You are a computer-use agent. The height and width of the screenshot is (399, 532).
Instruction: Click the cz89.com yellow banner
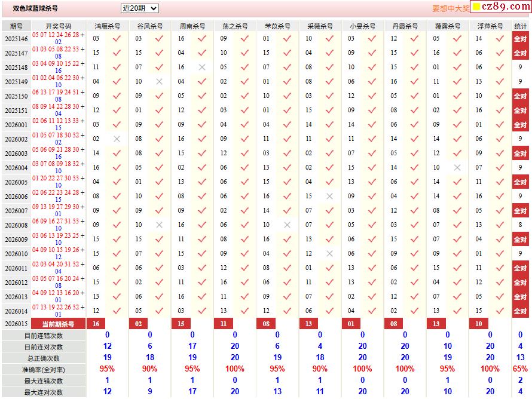[499, 7]
